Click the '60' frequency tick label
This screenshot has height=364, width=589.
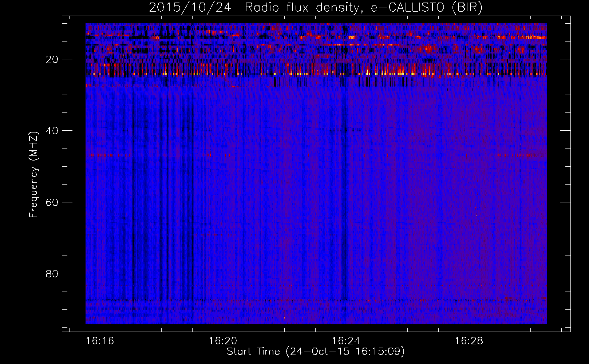click(52, 202)
